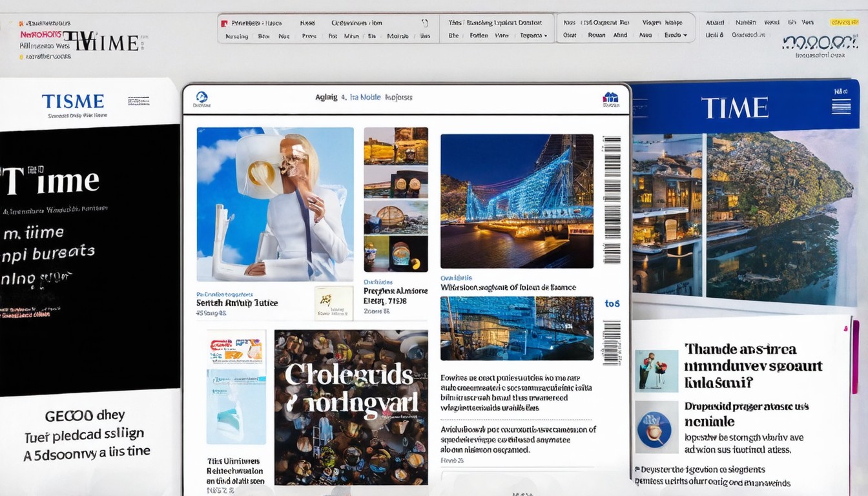Click the yellow highlighted label at top right
The height and width of the screenshot is (496, 868).
tap(844, 23)
